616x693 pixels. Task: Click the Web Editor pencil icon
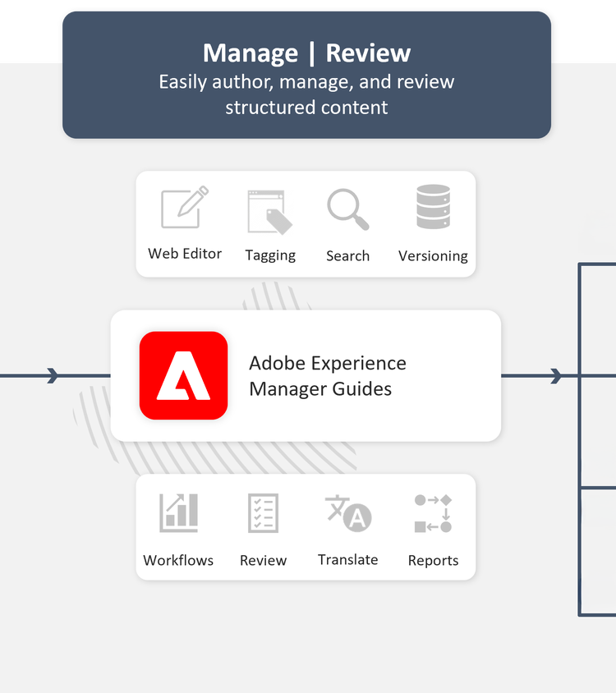pos(185,207)
